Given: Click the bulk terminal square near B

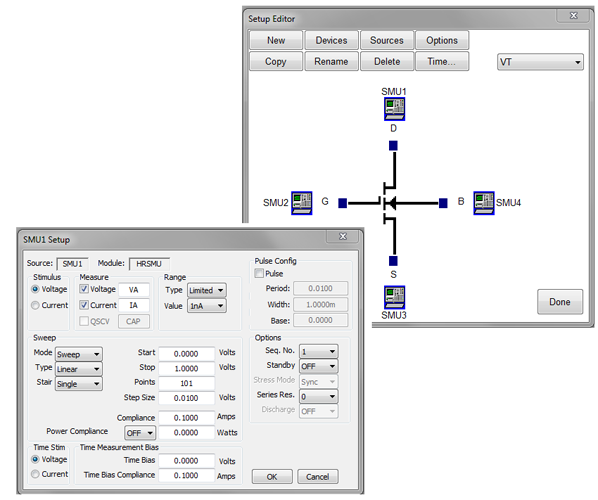Looking at the screenshot, I should point(443,203).
